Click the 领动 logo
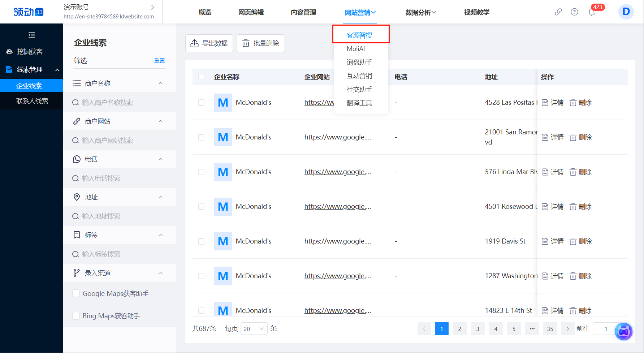This screenshot has width=644, height=353. click(x=29, y=12)
